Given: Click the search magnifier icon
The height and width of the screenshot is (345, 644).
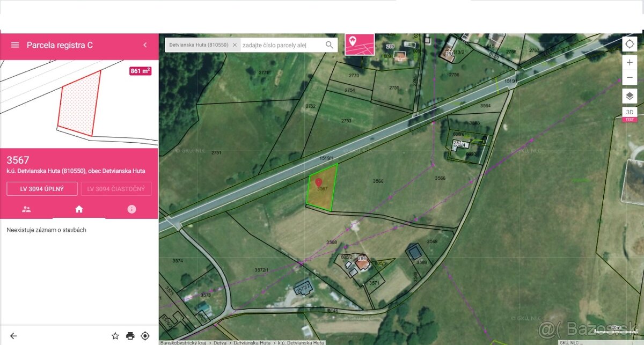Looking at the screenshot, I should click(330, 45).
